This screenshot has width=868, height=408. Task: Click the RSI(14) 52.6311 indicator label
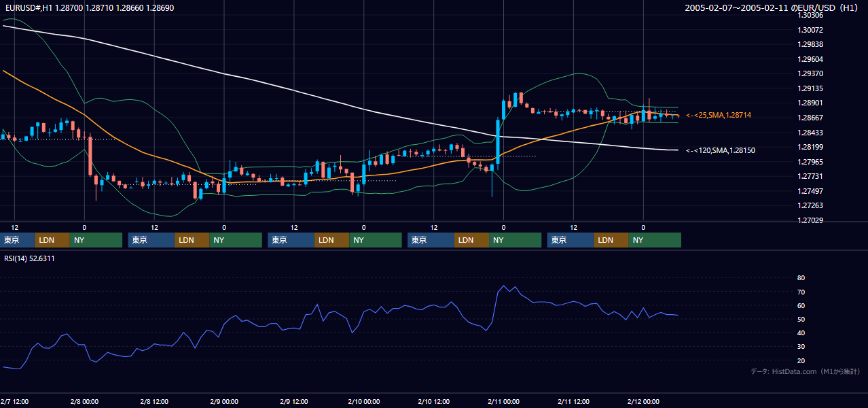point(29,258)
